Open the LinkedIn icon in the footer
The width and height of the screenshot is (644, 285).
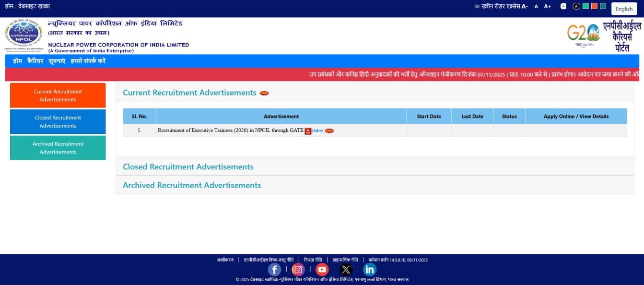coord(368,269)
